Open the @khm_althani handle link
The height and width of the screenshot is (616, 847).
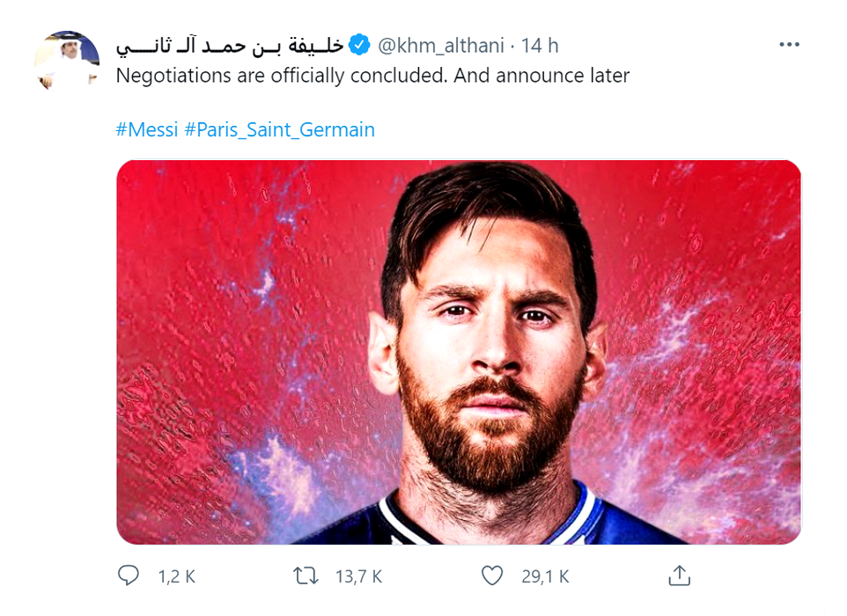pyautogui.click(x=442, y=46)
